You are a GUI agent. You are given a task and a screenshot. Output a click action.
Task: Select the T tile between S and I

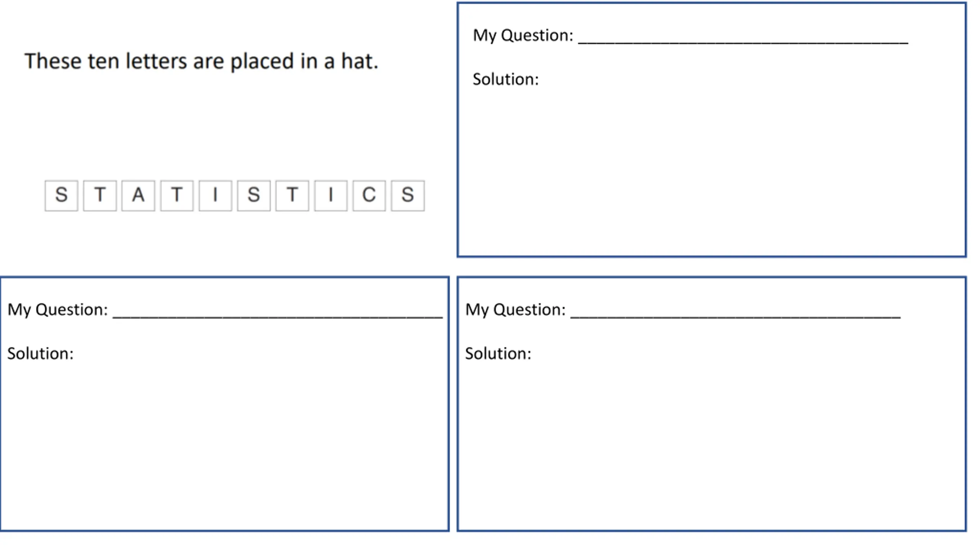click(x=292, y=196)
